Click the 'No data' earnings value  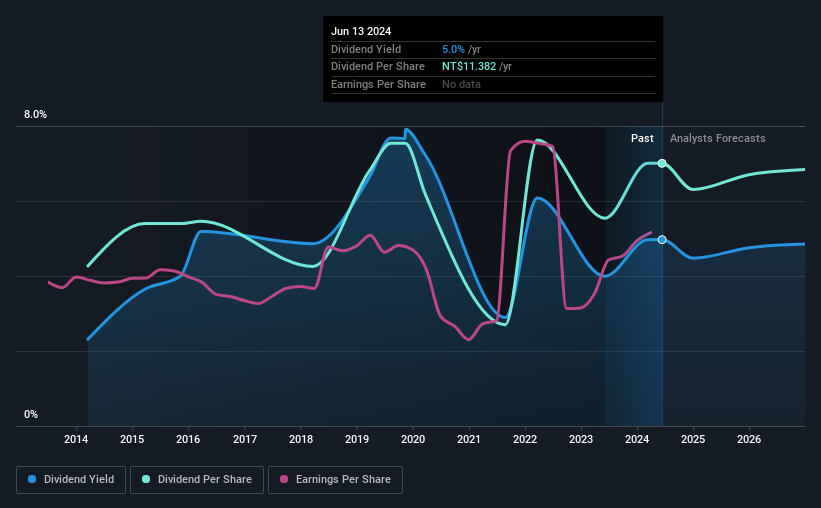tap(461, 84)
